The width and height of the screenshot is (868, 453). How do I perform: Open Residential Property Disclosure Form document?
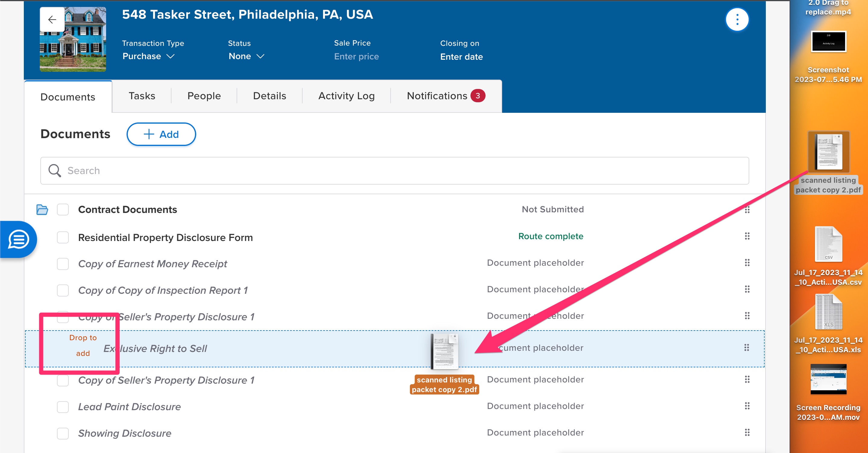click(x=165, y=237)
